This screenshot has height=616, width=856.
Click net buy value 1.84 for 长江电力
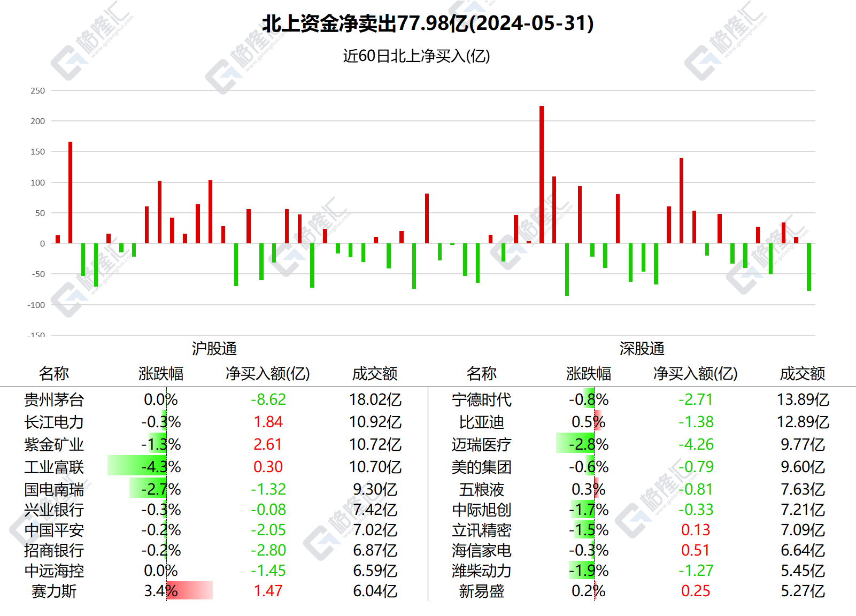tap(268, 422)
